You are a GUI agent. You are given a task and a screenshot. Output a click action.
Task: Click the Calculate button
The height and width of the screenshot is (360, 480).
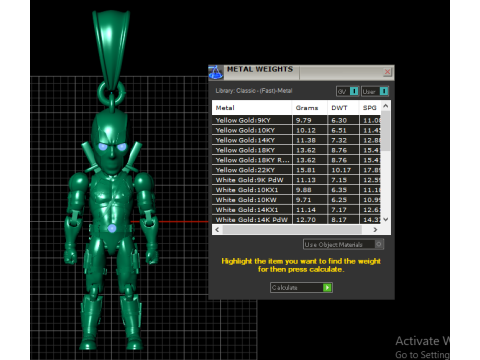click(x=301, y=288)
